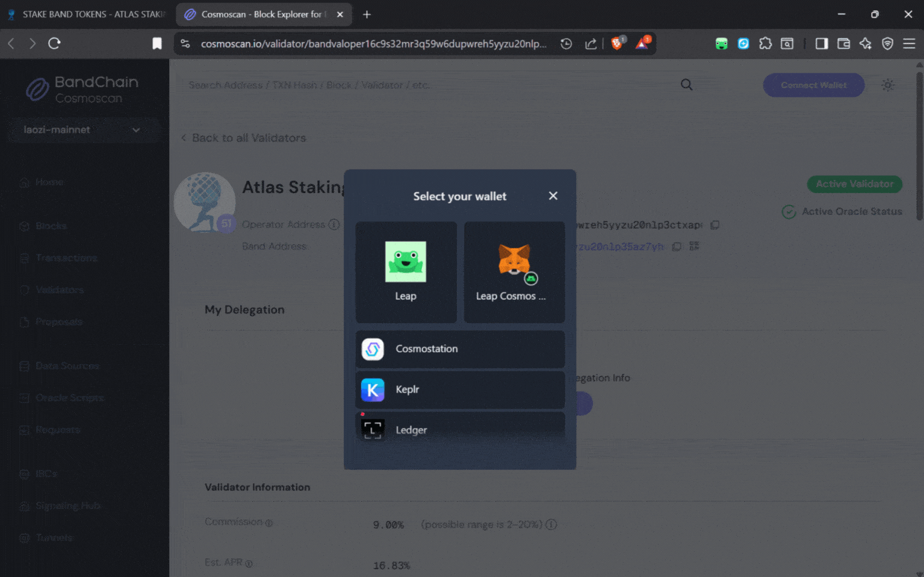
Task: Toggle the light/dark theme sun icon
Action: pyautogui.click(x=888, y=85)
